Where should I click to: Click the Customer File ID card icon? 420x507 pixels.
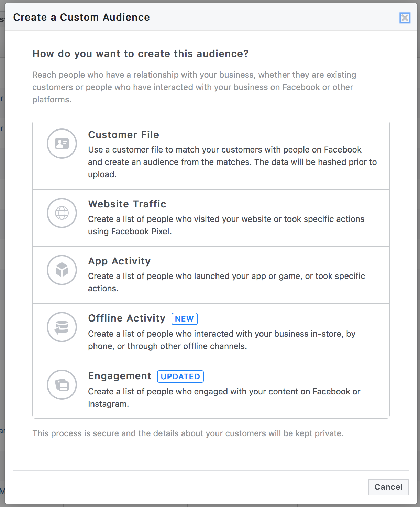click(x=62, y=144)
